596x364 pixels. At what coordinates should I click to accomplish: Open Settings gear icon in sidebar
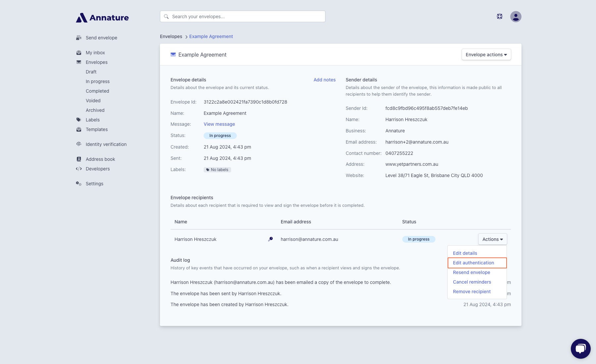pyautogui.click(x=79, y=184)
